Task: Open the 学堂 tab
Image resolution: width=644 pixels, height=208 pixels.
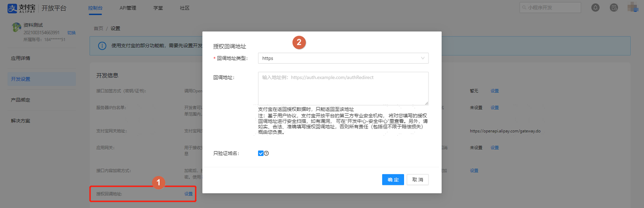Action: pos(158,8)
